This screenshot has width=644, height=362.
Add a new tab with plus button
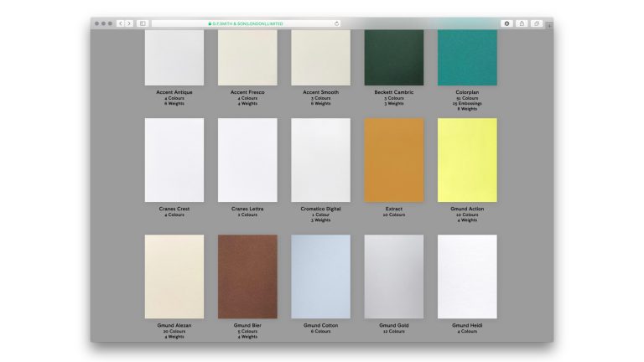[549, 25]
